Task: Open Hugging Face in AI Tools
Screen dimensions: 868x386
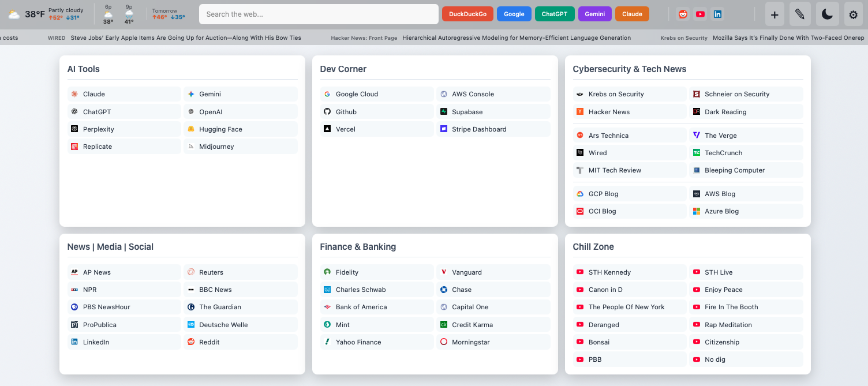Action: pyautogui.click(x=220, y=129)
